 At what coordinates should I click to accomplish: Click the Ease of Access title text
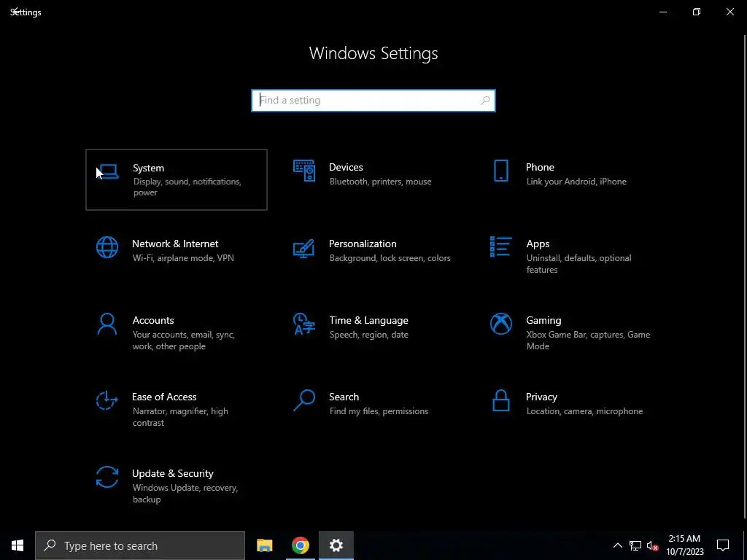coord(164,397)
